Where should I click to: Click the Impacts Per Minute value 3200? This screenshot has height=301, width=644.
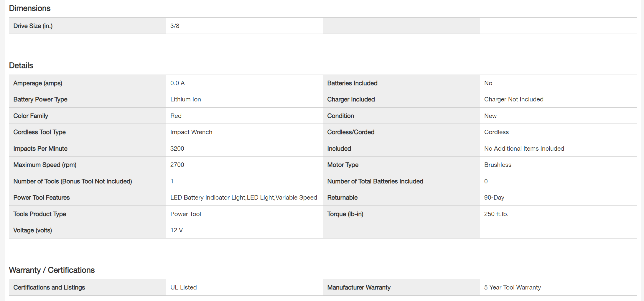[x=177, y=149]
